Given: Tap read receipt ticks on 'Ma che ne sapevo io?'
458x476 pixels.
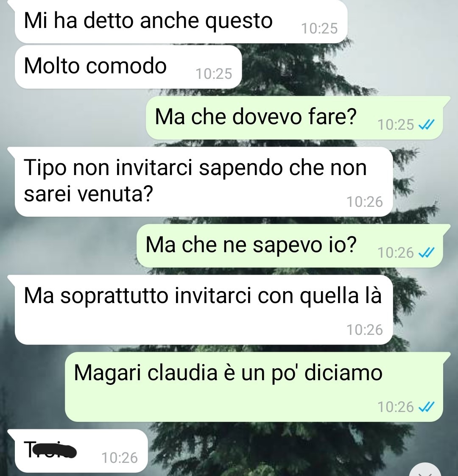Looking at the screenshot, I should 427,253.
